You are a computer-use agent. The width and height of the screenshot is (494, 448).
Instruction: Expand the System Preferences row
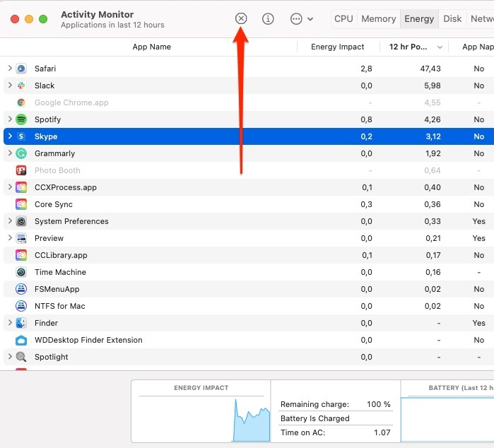click(10, 221)
